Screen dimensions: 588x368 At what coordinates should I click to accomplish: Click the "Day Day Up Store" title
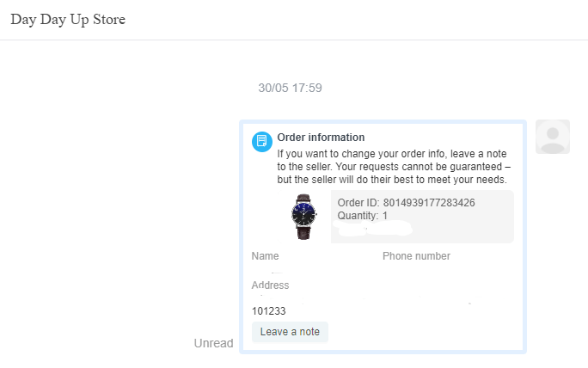[68, 20]
